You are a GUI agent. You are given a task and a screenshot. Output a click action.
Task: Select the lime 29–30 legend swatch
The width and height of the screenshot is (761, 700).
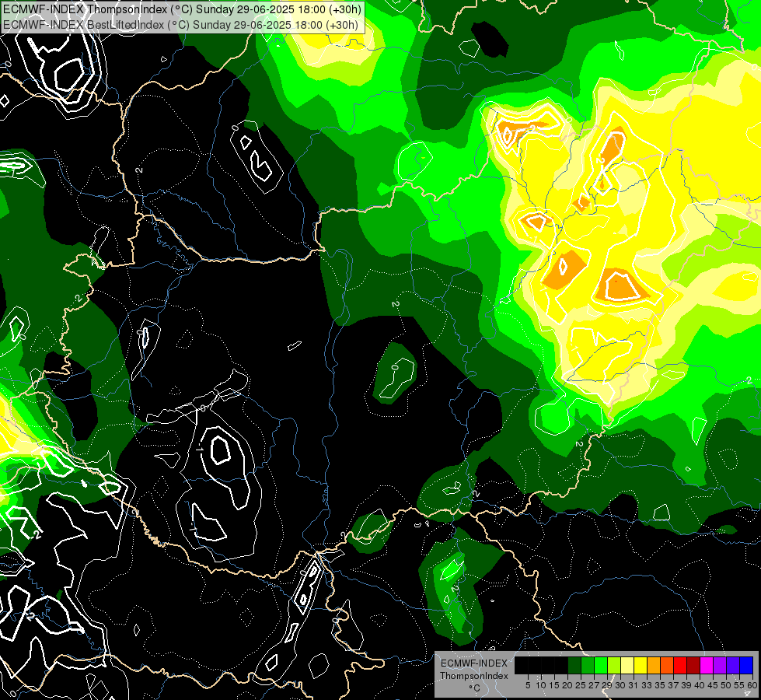pos(614,665)
